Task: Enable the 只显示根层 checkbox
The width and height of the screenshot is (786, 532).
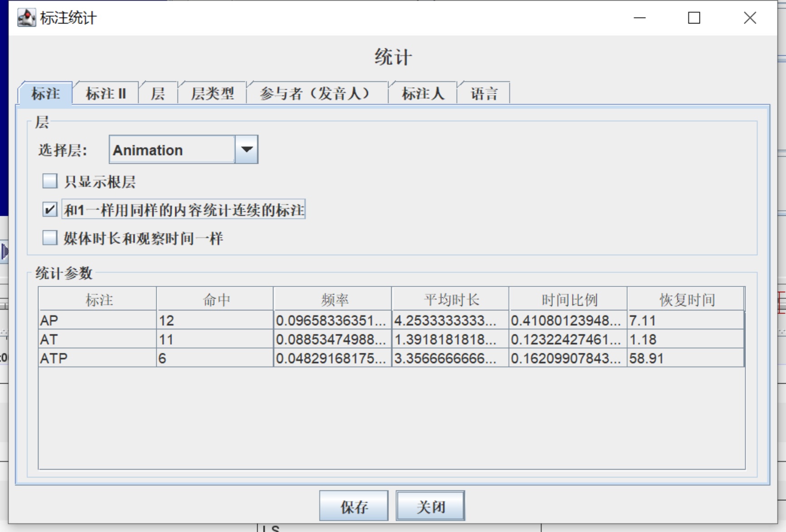Action: click(50, 181)
